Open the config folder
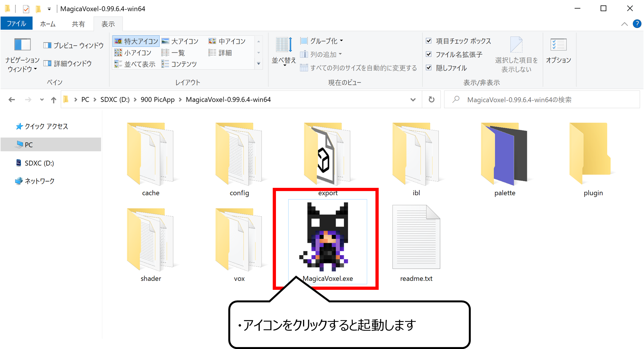Image resolution: width=644 pixels, height=349 pixels. 239,159
